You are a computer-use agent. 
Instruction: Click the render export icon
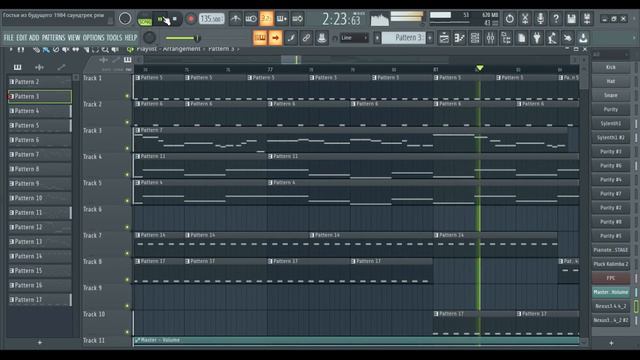pyautogui.click(x=587, y=19)
